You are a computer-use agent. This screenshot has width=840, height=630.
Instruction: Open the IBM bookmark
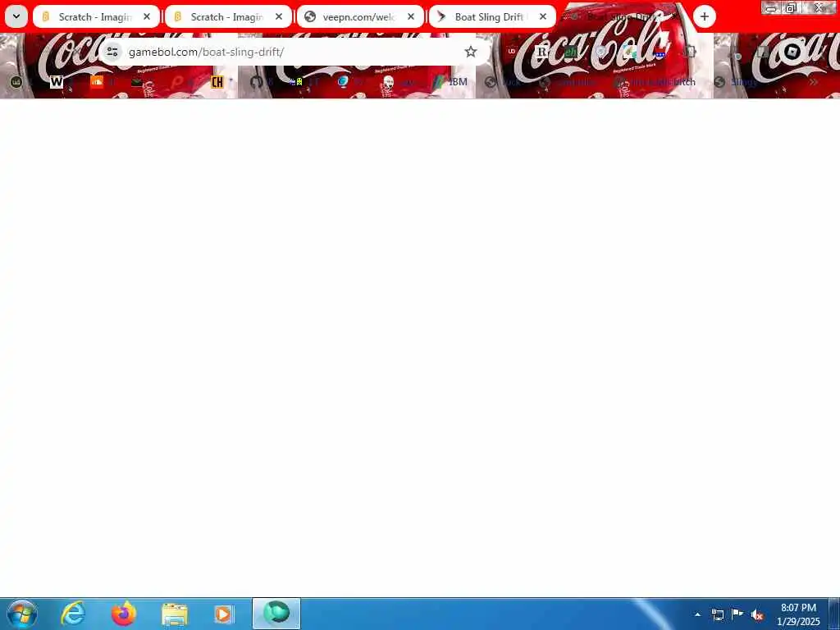point(451,82)
